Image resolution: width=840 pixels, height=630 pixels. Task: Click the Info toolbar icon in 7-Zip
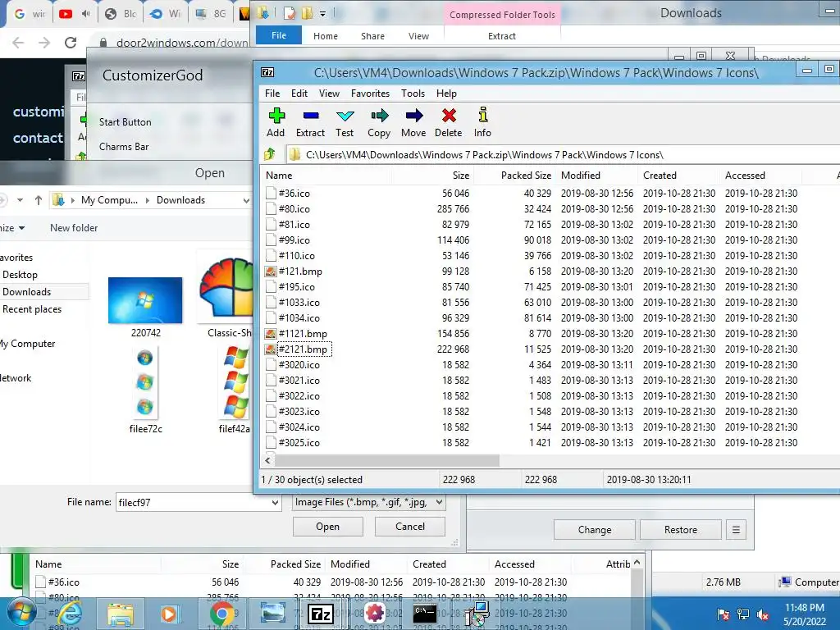482,116
